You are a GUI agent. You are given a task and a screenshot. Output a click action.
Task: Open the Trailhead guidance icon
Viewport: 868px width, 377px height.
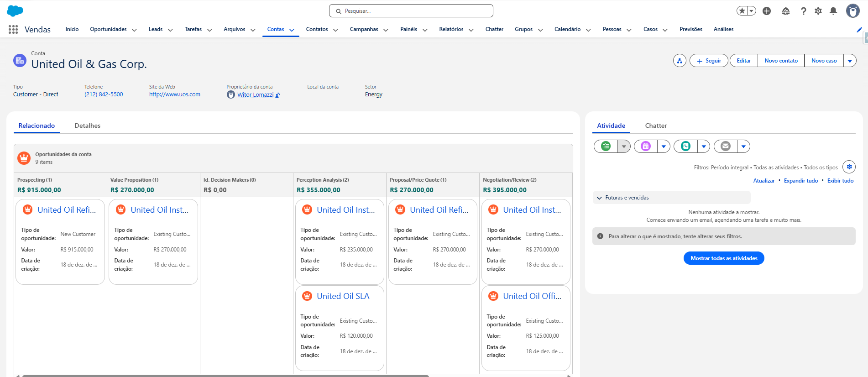coord(786,11)
